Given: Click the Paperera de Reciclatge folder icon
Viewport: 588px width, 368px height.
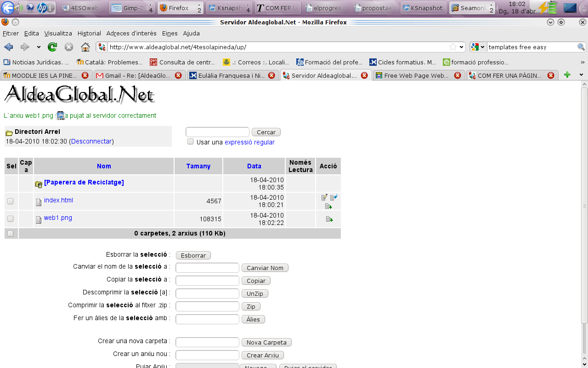Looking at the screenshot, I should pos(39,184).
